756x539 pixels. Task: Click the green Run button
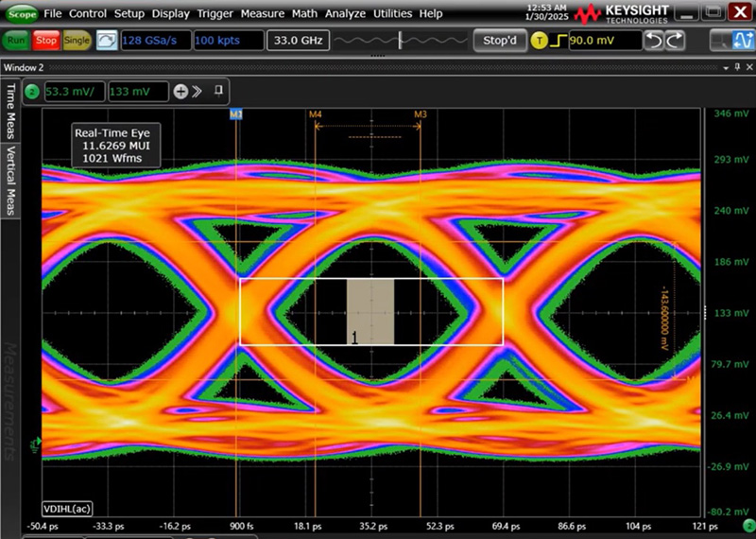[16, 41]
